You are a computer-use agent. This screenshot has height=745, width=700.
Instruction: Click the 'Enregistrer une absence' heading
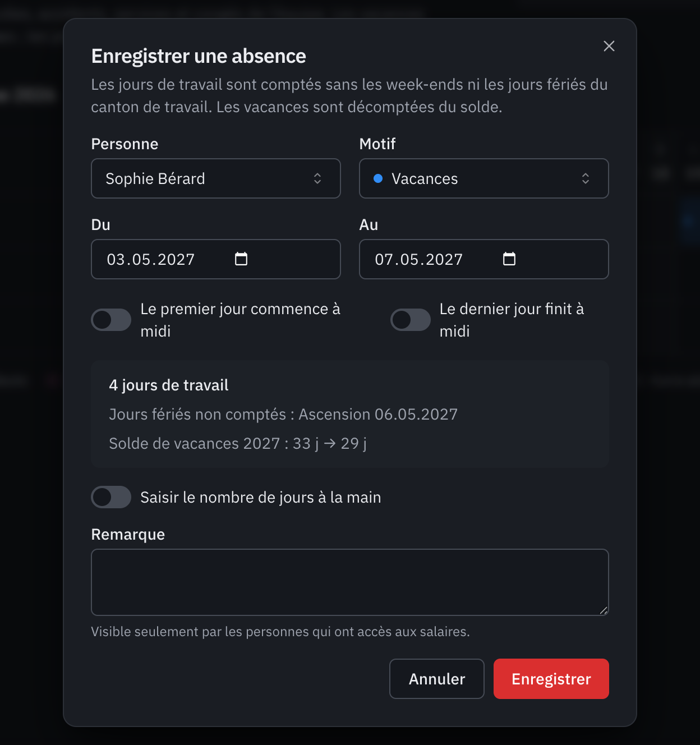(199, 56)
